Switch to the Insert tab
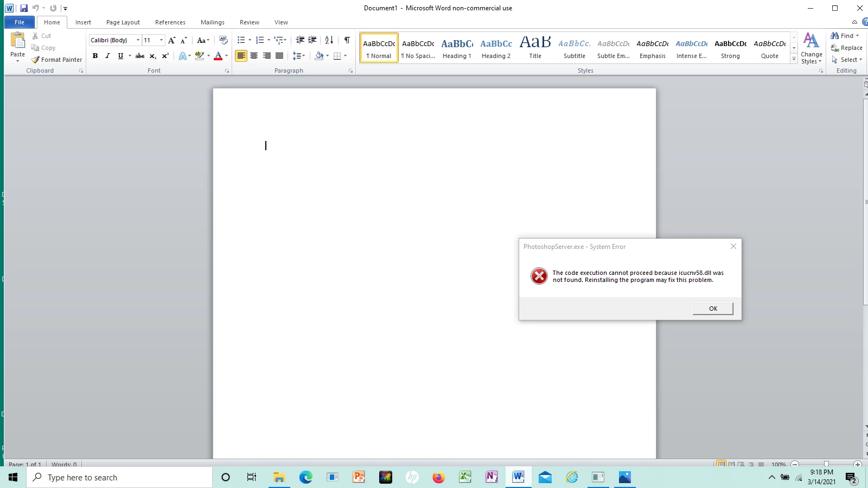The image size is (868, 488). pos(83,22)
